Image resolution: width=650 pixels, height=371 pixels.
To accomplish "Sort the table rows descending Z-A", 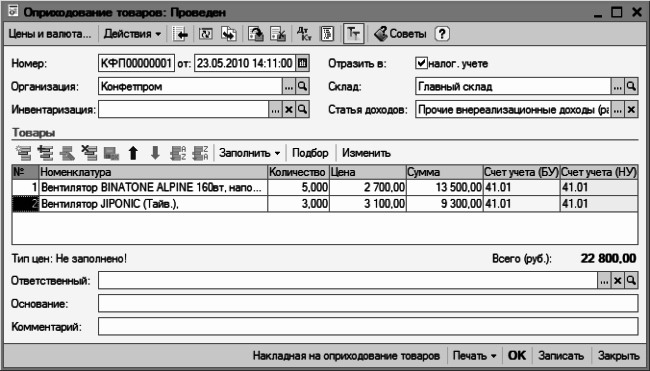I will point(200,153).
